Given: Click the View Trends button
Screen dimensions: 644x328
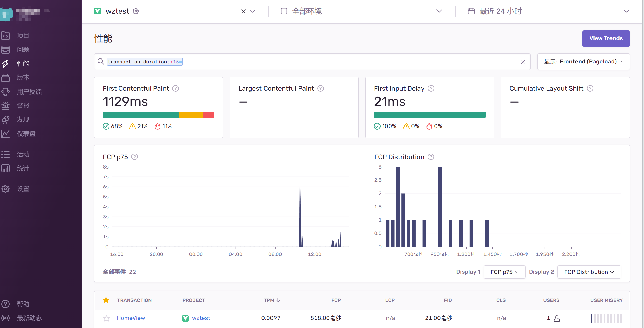Looking at the screenshot, I should point(606,38).
